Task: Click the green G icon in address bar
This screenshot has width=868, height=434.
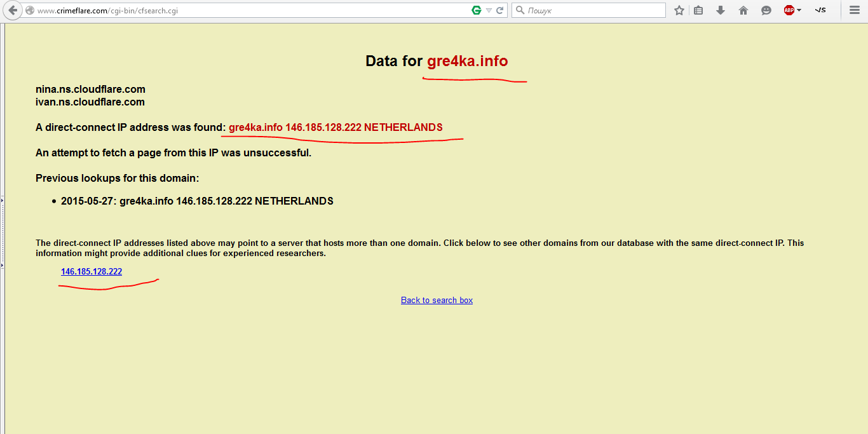Action: click(476, 10)
